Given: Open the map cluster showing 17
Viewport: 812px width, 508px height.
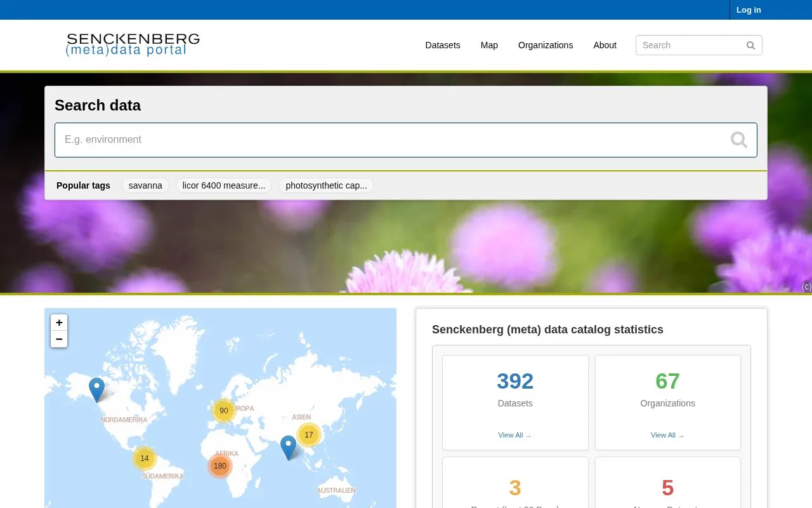Looking at the screenshot, I should pyautogui.click(x=309, y=435).
